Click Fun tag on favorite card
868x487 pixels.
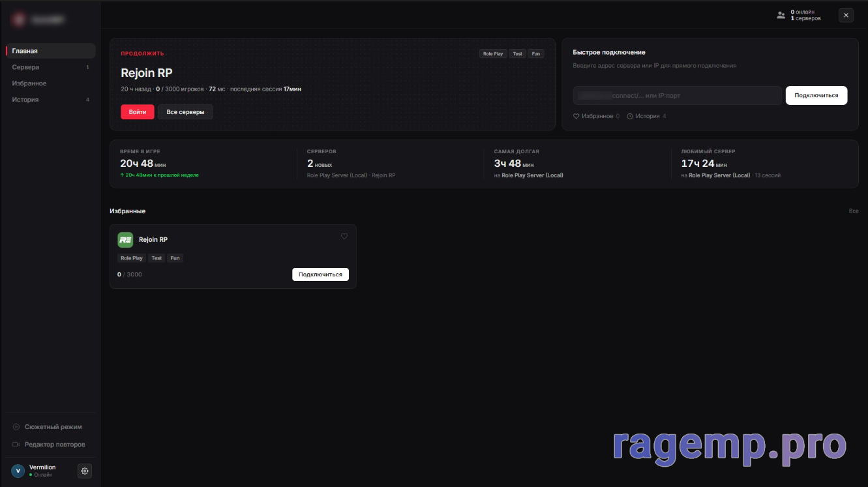click(x=175, y=258)
